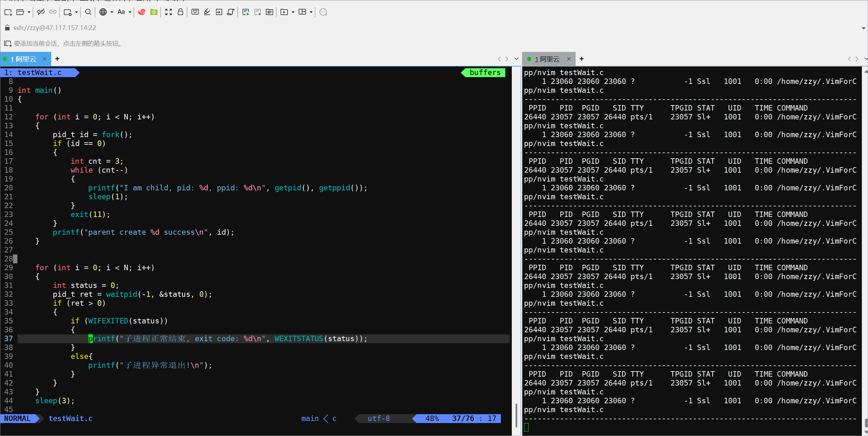
Task: Click the red Xmanager swirl icon
Action: point(142,12)
